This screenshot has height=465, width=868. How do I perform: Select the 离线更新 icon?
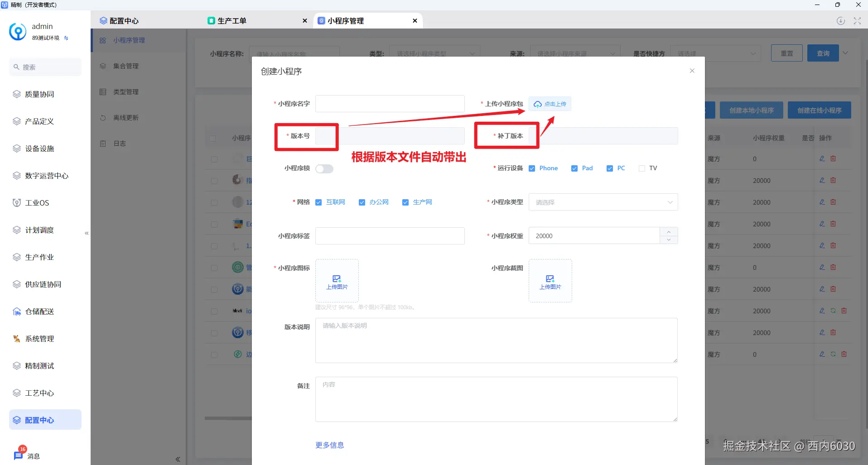tap(103, 117)
